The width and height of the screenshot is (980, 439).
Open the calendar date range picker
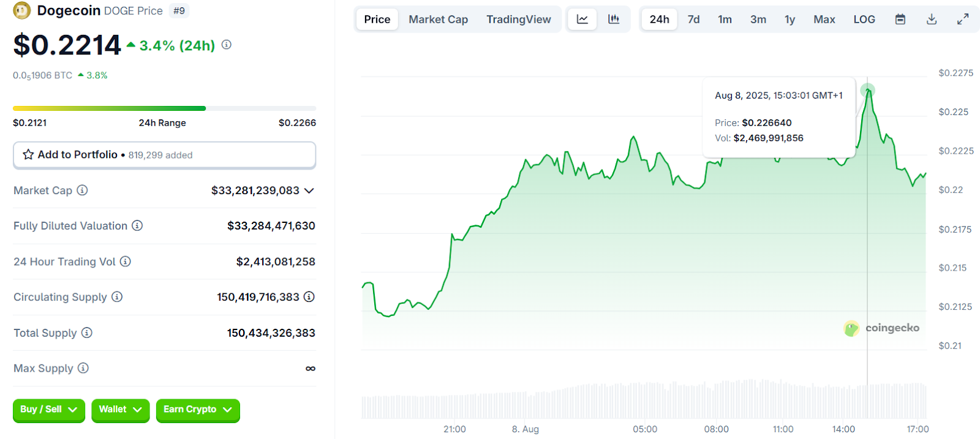[900, 20]
